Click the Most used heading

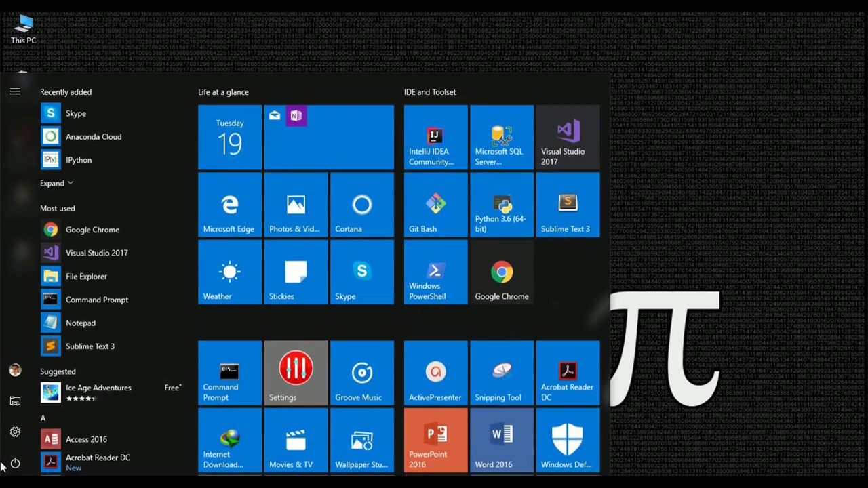tap(58, 209)
